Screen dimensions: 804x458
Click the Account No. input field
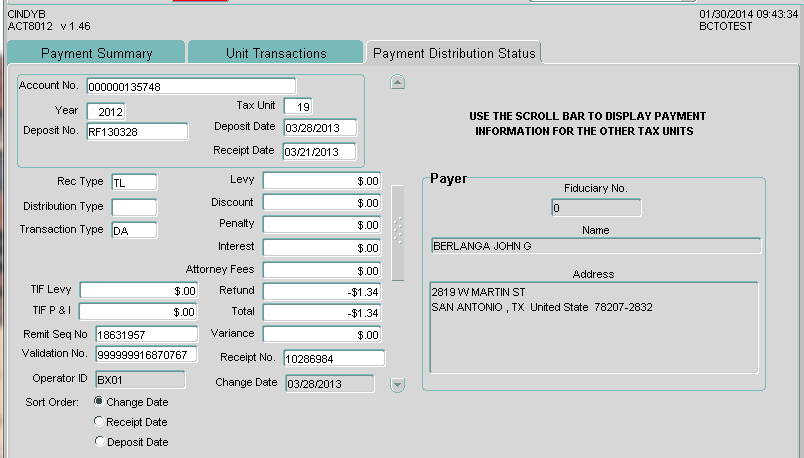pyautogui.click(x=191, y=87)
